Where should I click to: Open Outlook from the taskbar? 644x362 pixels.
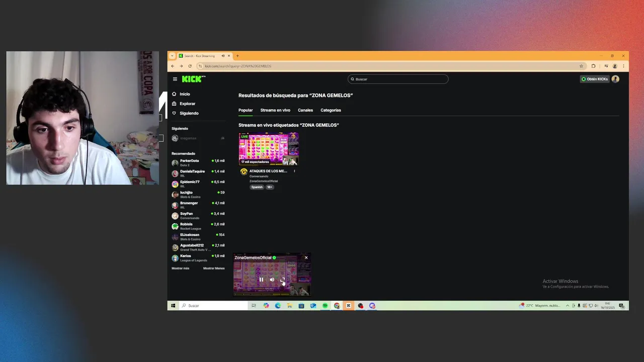[x=313, y=306]
